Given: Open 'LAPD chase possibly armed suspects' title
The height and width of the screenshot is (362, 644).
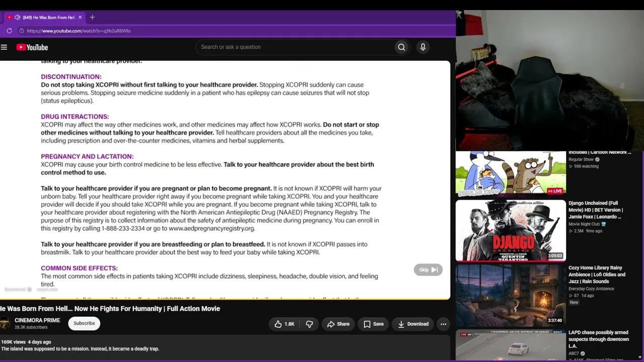Looking at the screenshot, I should pos(599,339).
